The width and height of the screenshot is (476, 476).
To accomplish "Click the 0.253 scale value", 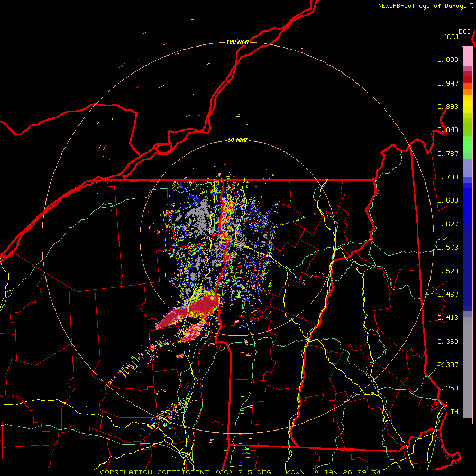I will 448,388.
